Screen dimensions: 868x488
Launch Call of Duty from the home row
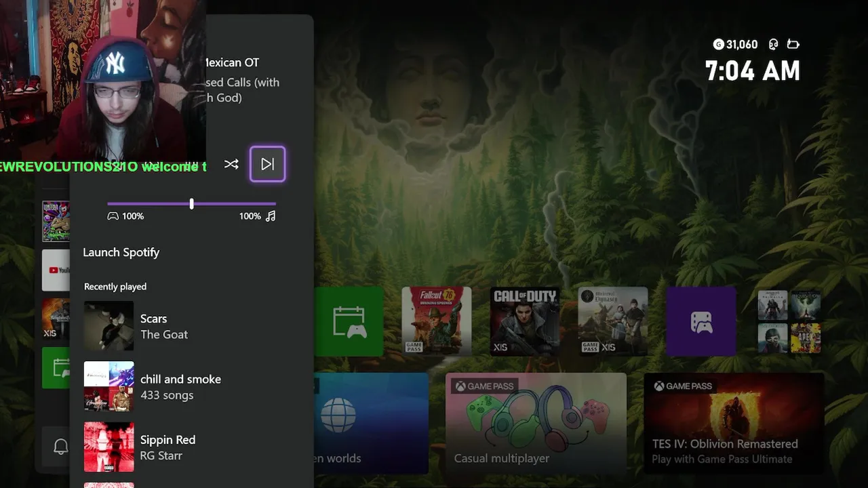525,321
